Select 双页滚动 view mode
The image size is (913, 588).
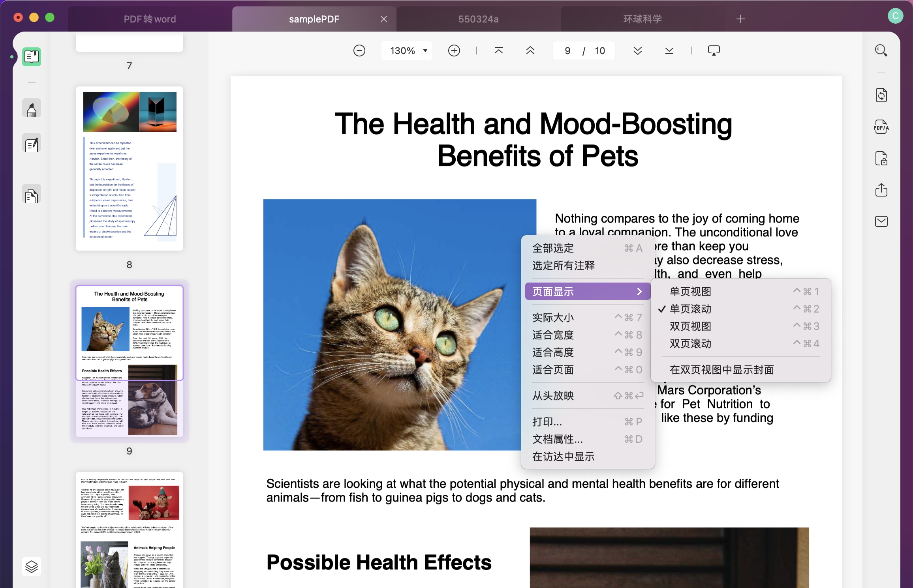coord(740,343)
